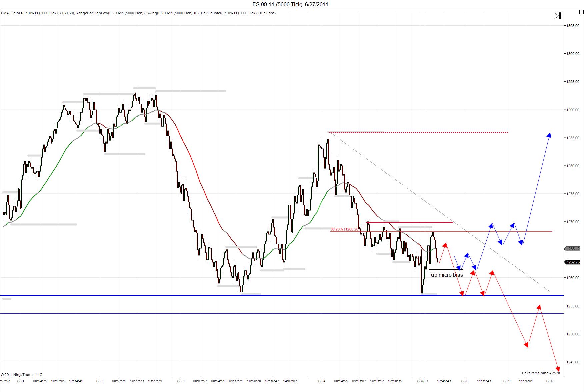Click the 1295.00 price axis label
Image resolution: width=584 pixels, height=392 pixels.
(573, 82)
